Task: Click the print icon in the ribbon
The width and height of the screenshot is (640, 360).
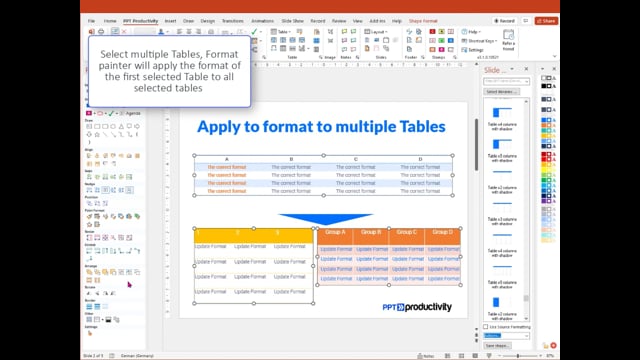Action: 101,31
